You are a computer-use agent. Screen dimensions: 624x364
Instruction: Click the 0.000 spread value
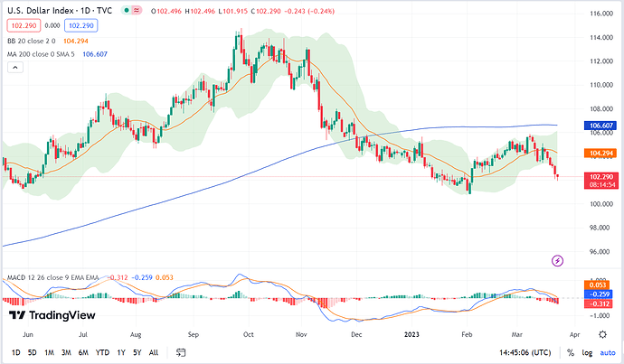point(52,26)
